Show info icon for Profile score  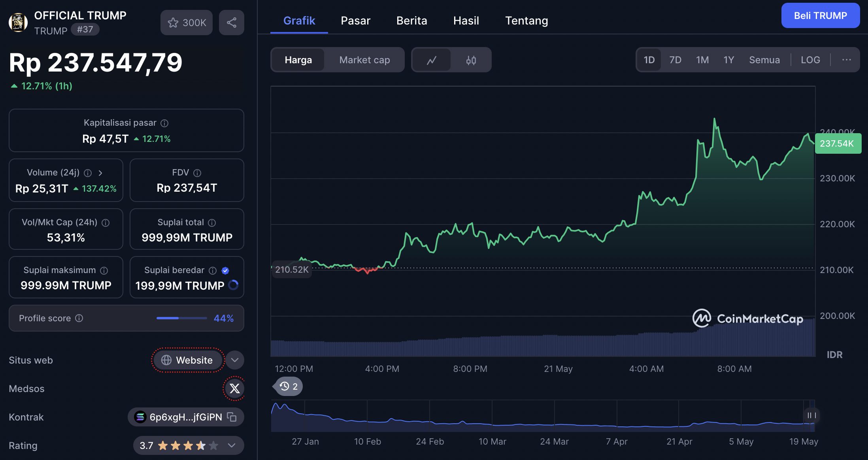tap(79, 318)
